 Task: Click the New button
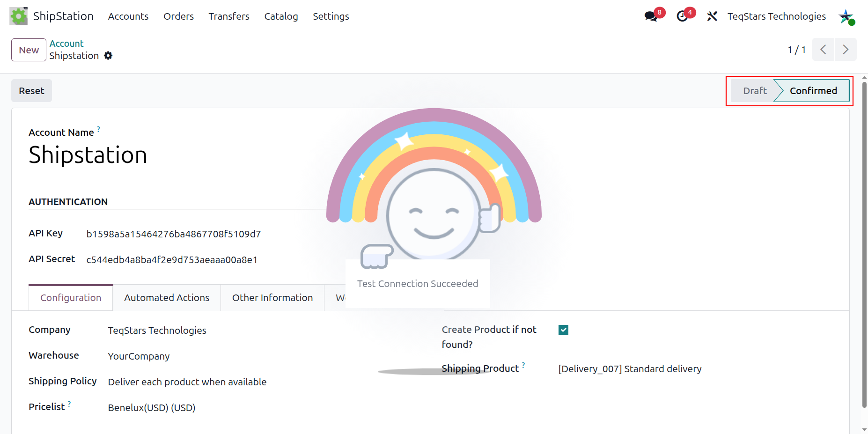pyautogui.click(x=29, y=50)
